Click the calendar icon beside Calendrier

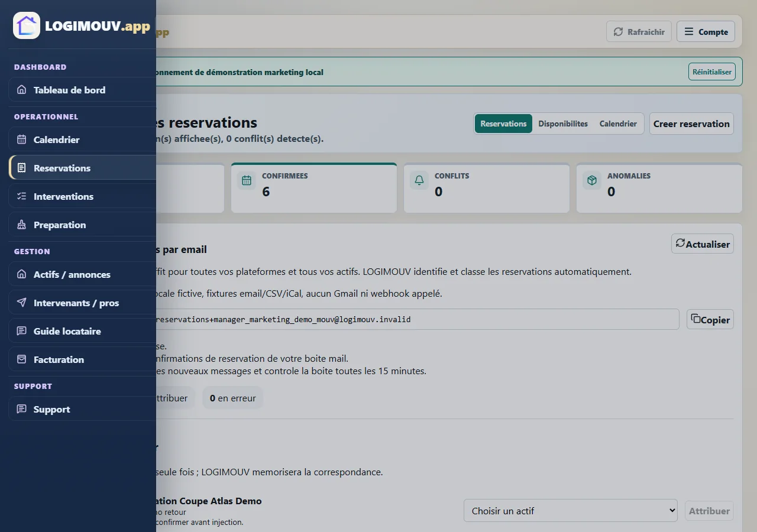click(x=22, y=140)
